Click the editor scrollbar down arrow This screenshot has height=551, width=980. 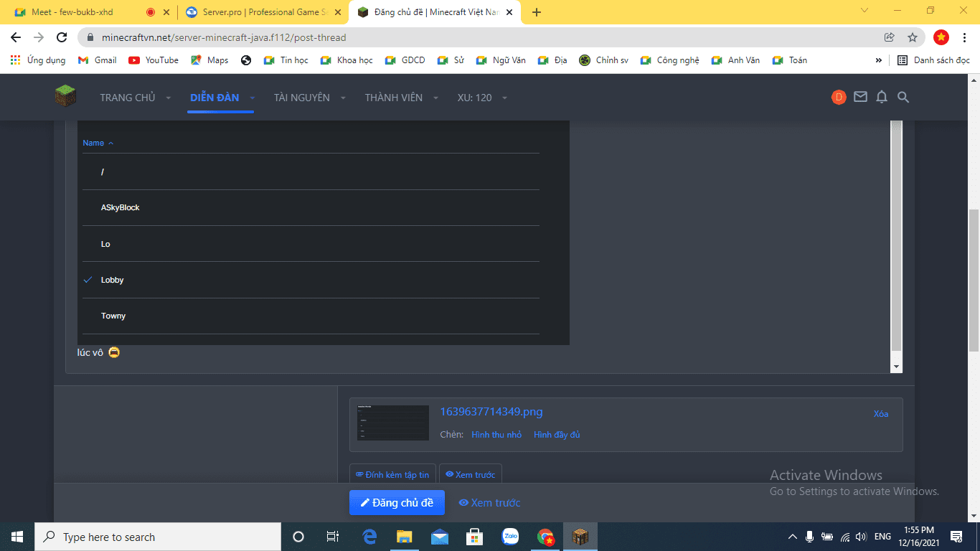click(x=896, y=367)
